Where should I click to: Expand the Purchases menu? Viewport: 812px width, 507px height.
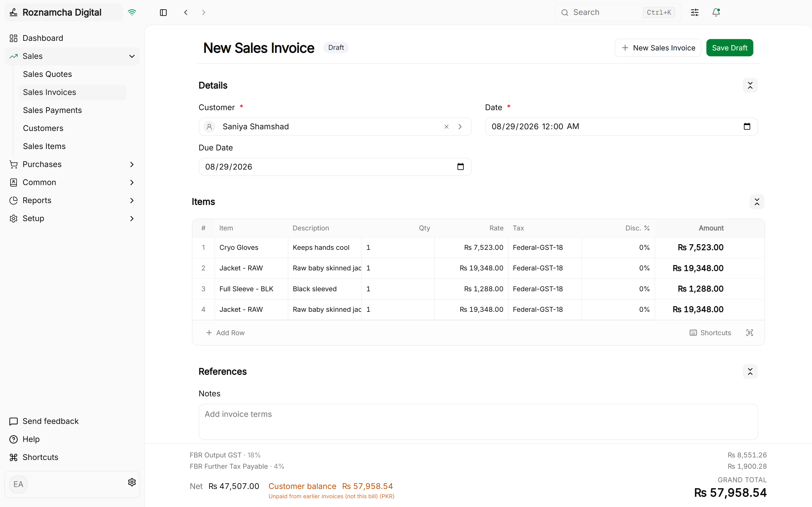coord(72,164)
